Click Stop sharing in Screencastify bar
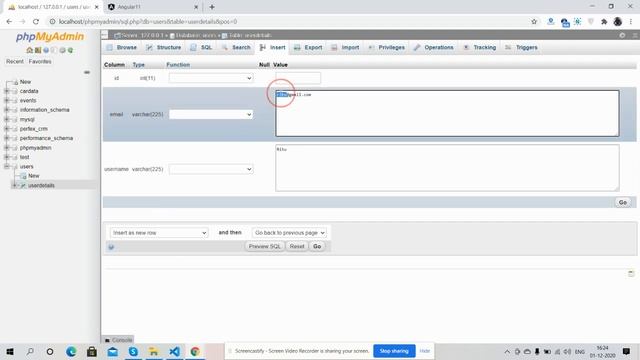640x360 pixels. click(x=394, y=351)
